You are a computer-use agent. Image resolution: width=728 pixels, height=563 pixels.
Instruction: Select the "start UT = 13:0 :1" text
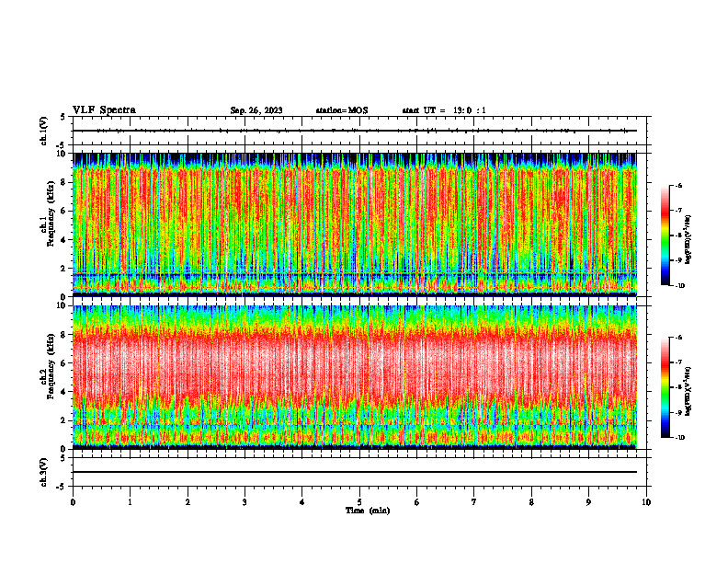[444, 110]
